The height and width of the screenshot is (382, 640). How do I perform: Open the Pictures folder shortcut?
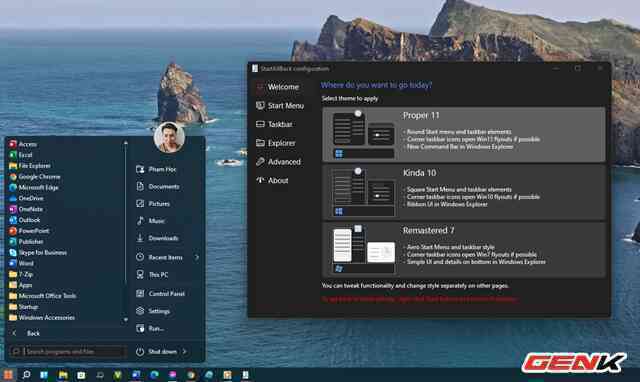pyautogui.click(x=153, y=204)
